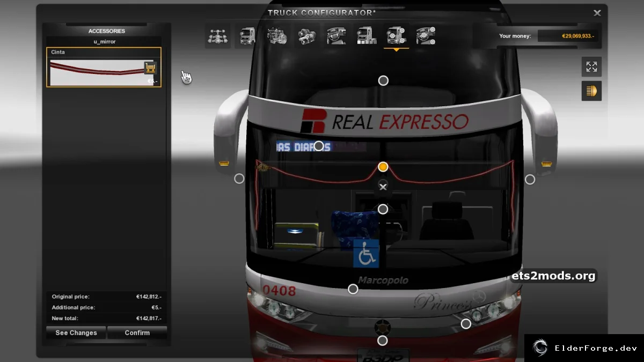Click the ACCESSORIES panel title
The width and height of the screenshot is (644, 362).
coord(107,31)
